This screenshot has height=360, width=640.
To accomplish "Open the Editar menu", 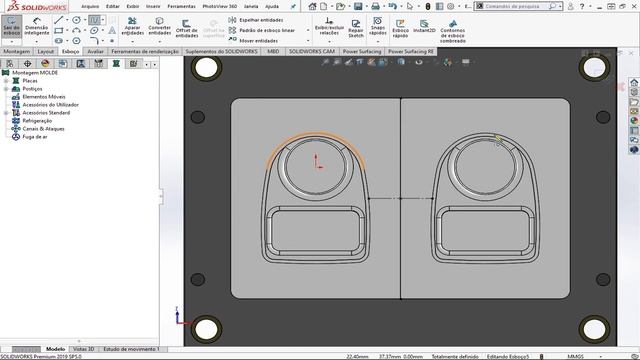I will 113,6.
